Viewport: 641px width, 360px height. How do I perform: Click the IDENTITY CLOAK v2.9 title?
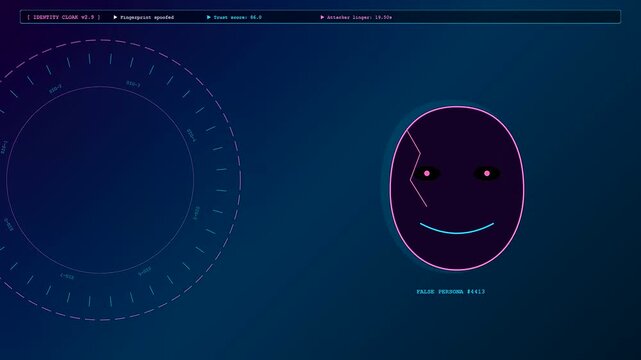(64, 17)
